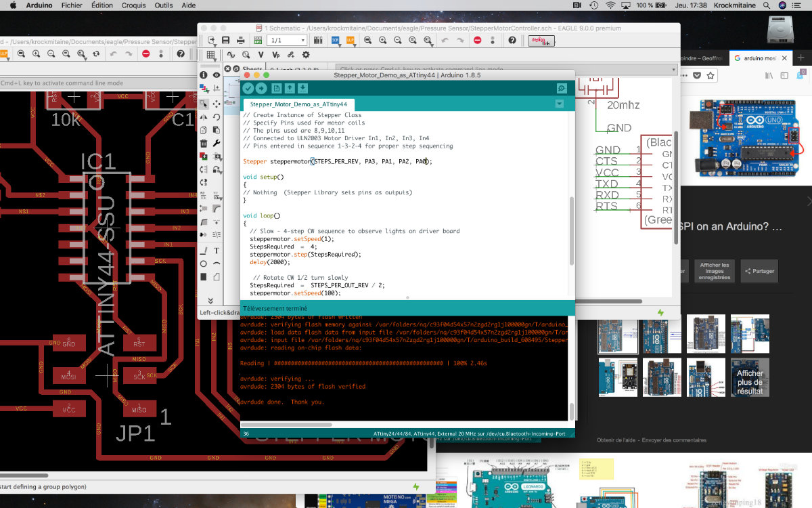Zoom to fit in schematic window

[x=367, y=41]
